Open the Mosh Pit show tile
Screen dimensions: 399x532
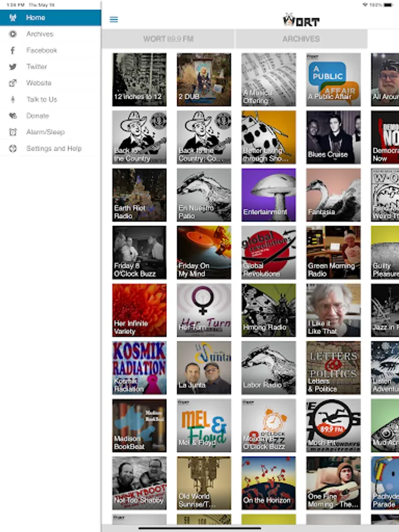click(333, 426)
